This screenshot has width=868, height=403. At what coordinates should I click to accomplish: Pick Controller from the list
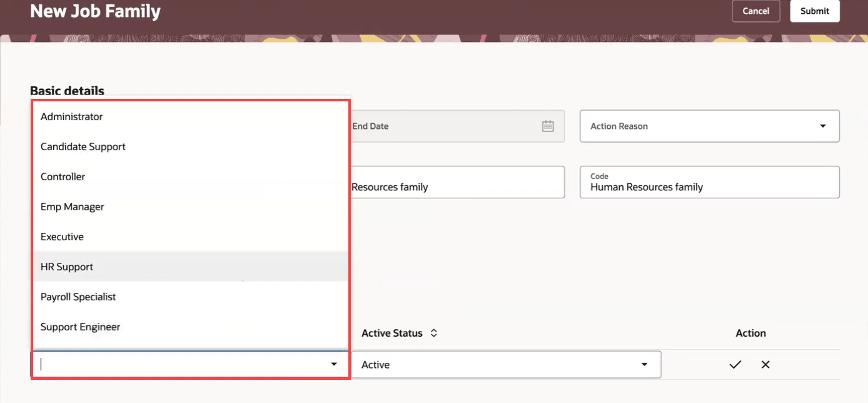click(x=190, y=176)
